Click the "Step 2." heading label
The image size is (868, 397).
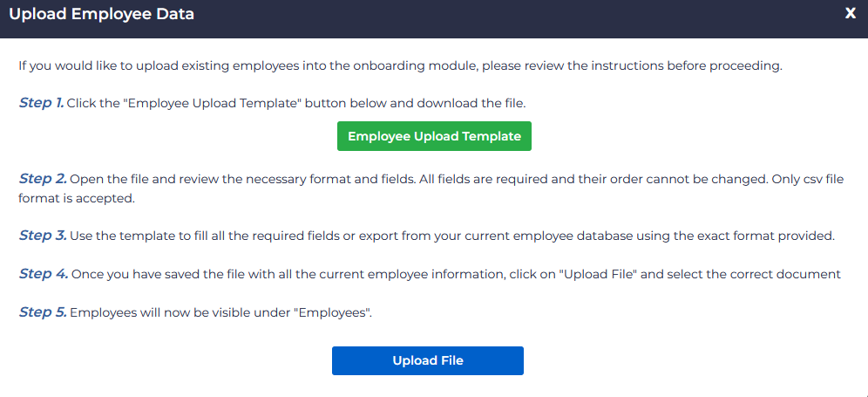tap(43, 179)
